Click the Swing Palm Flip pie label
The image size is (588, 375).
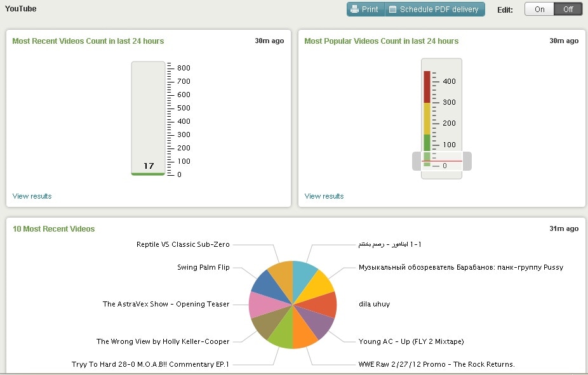pyautogui.click(x=203, y=267)
